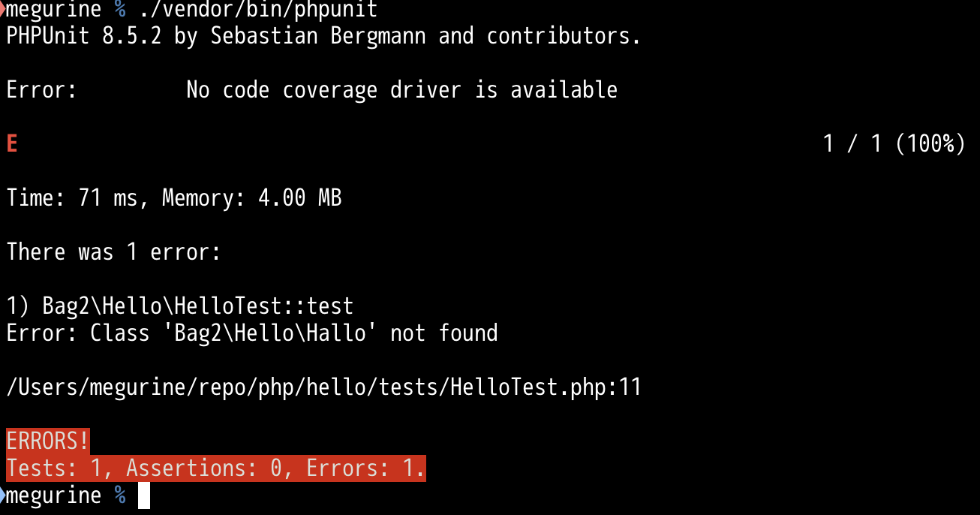Click the red E test result marker
This screenshot has height=515, width=980.
pos(12,144)
